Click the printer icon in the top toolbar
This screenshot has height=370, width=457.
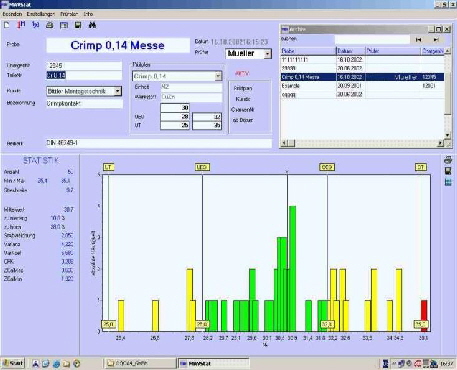point(50,25)
